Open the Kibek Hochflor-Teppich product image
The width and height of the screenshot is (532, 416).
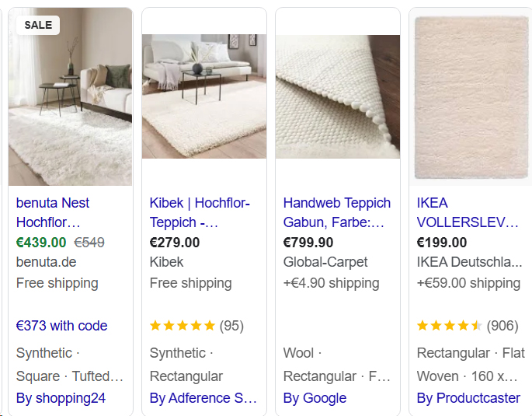(x=204, y=97)
